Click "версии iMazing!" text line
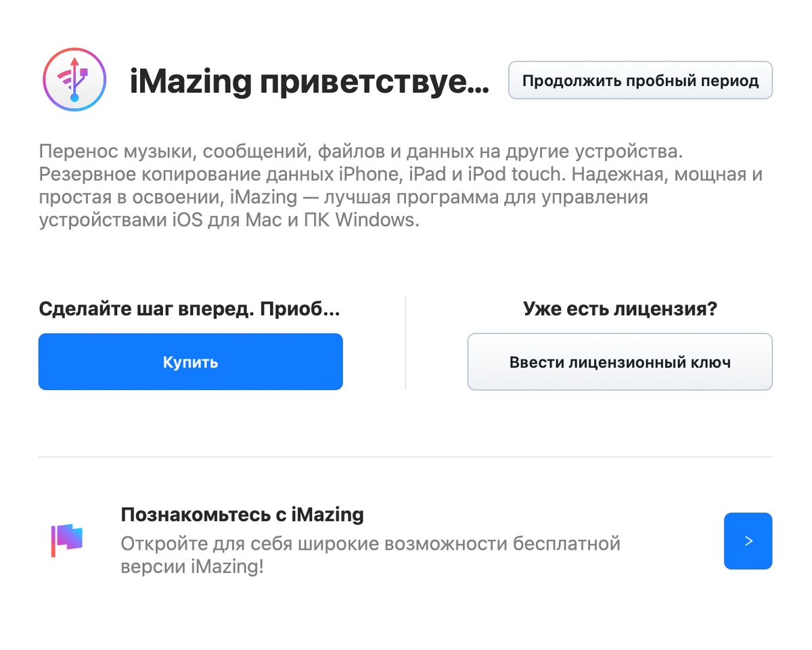 coord(191,566)
